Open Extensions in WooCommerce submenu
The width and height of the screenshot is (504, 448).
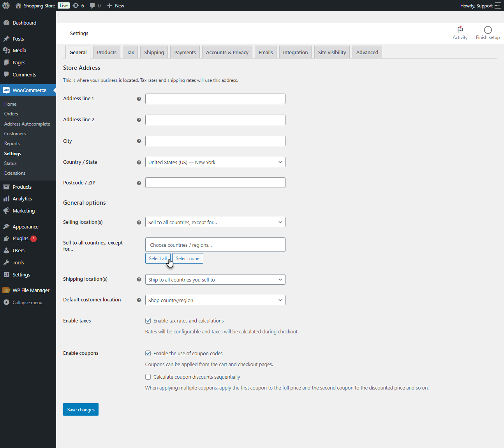pyautogui.click(x=15, y=173)
